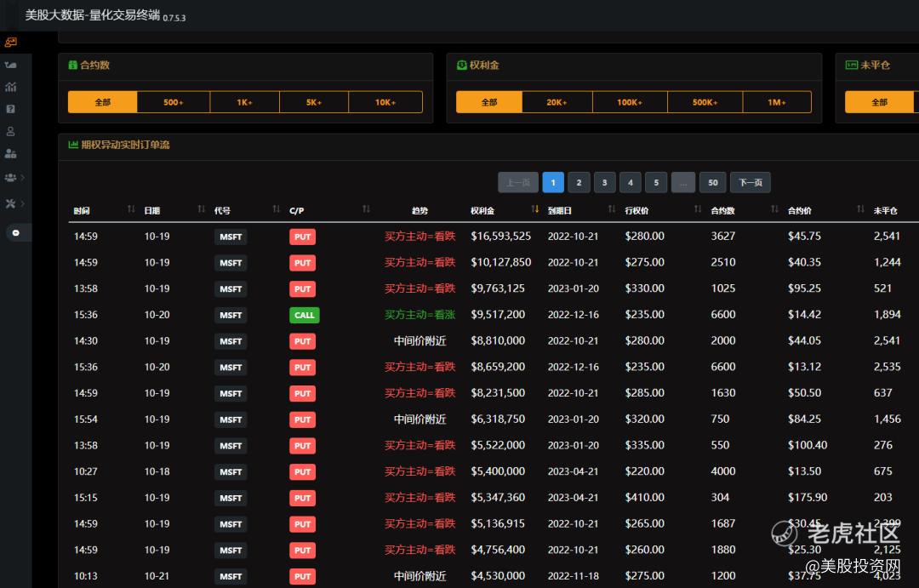This screenshot has height=588, width=919.
Task: Go to page 3 of results
Action: 605,182
